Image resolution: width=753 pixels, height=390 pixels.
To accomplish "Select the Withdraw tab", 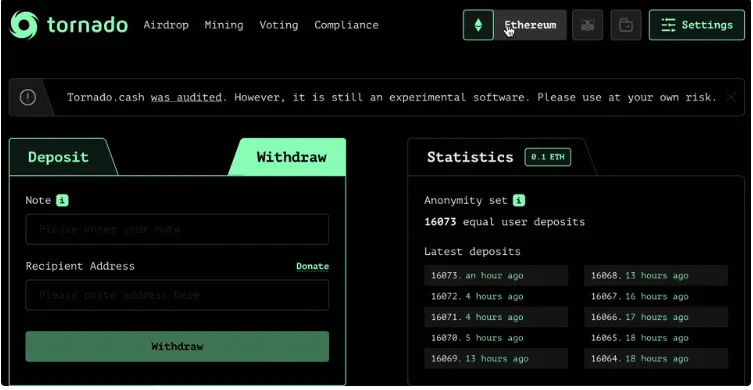I will tap(291, 157).
